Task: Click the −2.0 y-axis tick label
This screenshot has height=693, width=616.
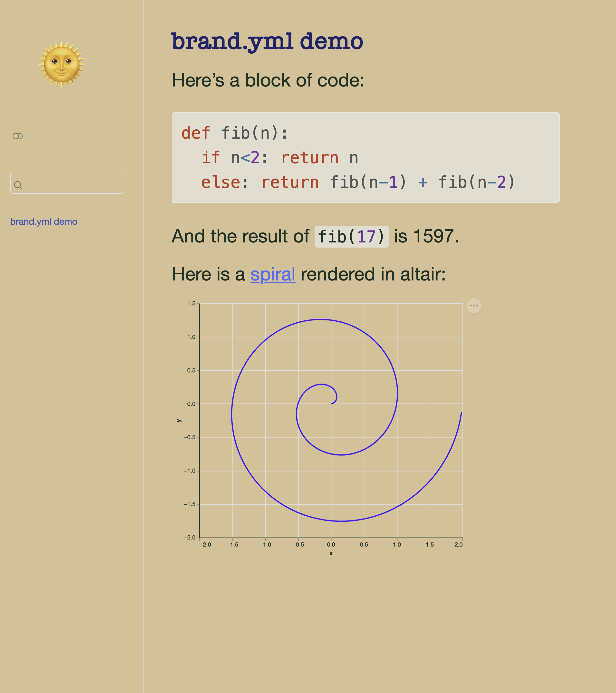Action: tap(190, 537)
